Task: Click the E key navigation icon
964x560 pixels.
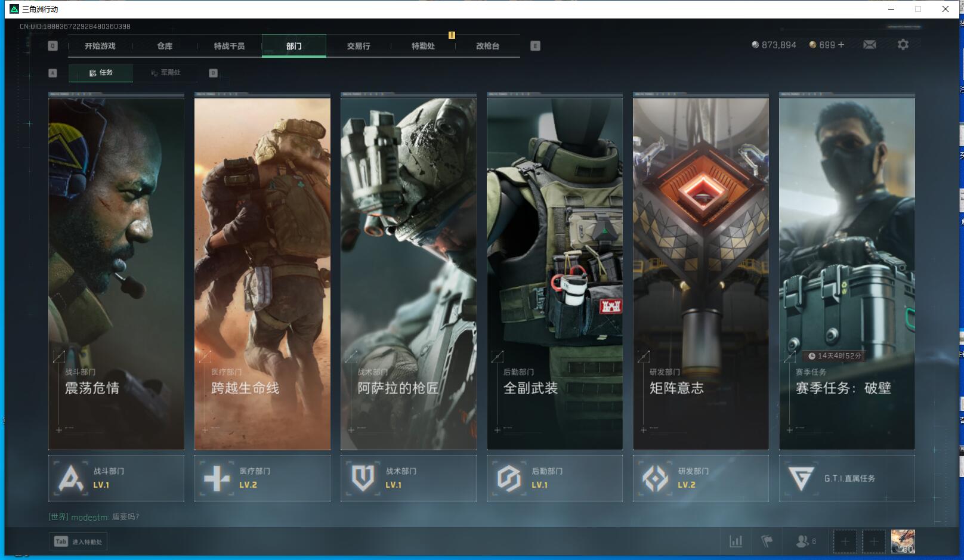Action: tap(535, 46)
